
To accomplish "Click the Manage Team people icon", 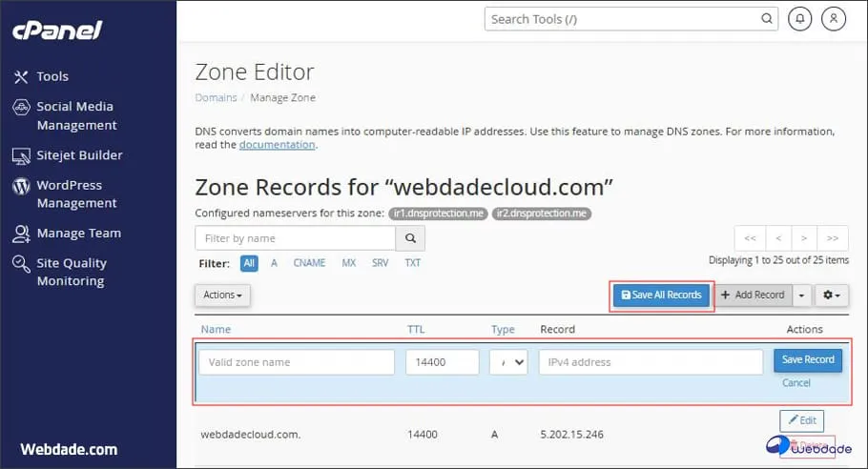I will click(21, 234).
